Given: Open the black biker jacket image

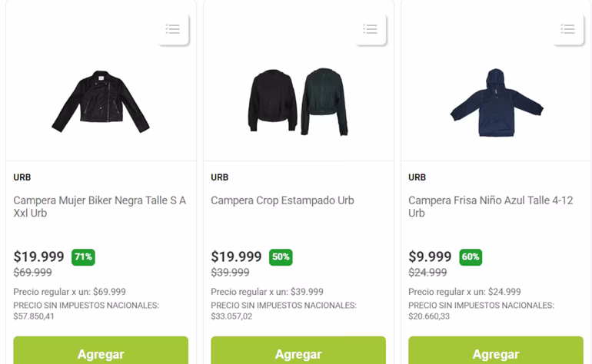Looking at the screenshot, I should click(101, 101).
